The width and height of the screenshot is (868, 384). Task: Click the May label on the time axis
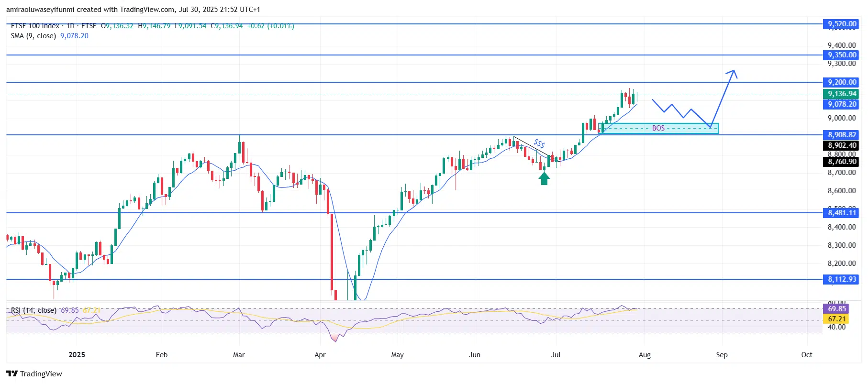[397, 355]
